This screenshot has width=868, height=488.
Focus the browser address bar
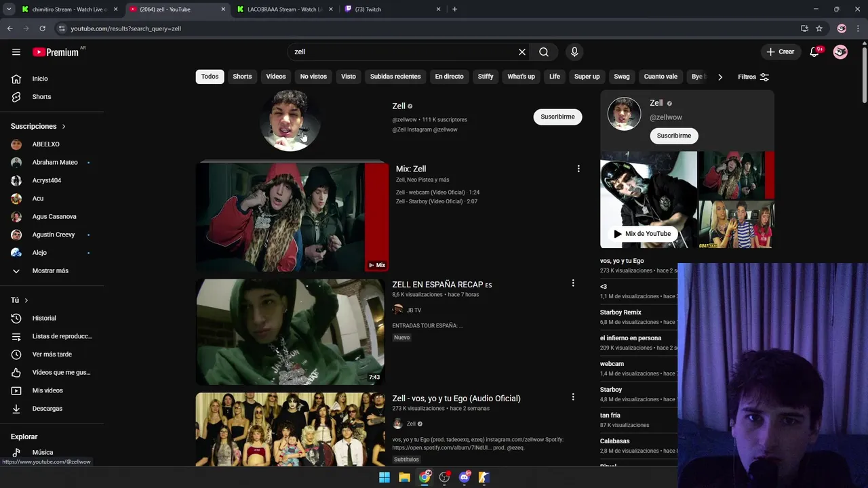tap(427, 28)
